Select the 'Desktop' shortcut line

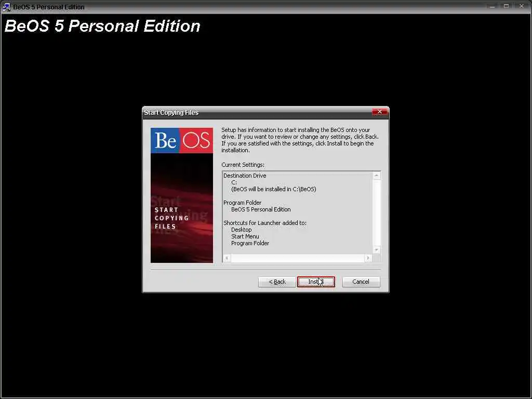pyautogui.click(x=241, y=230)
